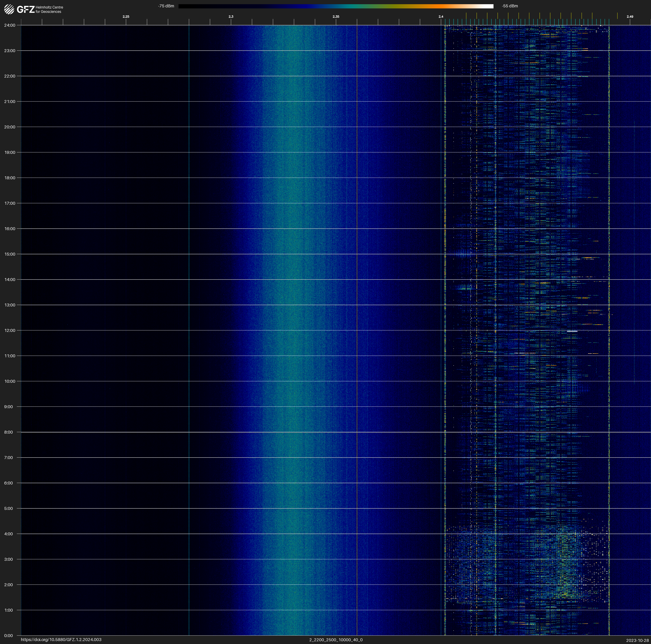This screenshot has width=651, height=644.
Task: Click the Helmholtz Centre for Geosciences text
Action: [49, 9]
